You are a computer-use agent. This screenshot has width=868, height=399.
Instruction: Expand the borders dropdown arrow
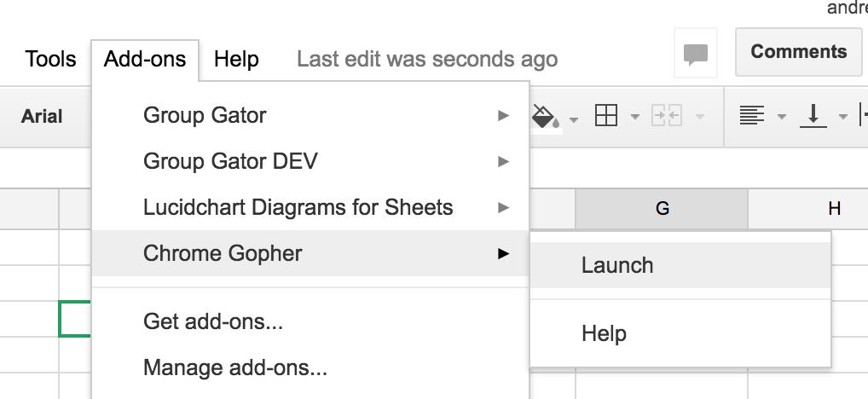click(x=634, y=118)
